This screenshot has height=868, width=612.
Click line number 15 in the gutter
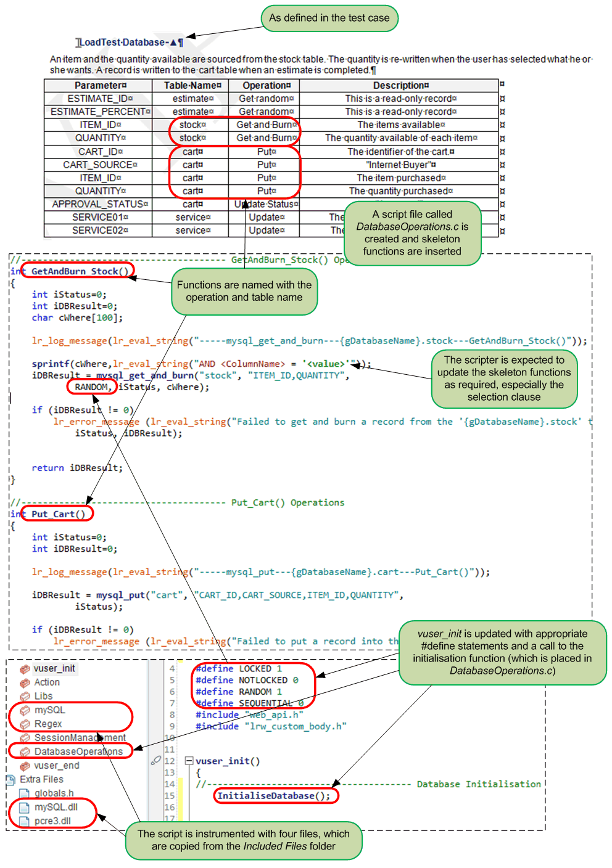pos(170,796)
